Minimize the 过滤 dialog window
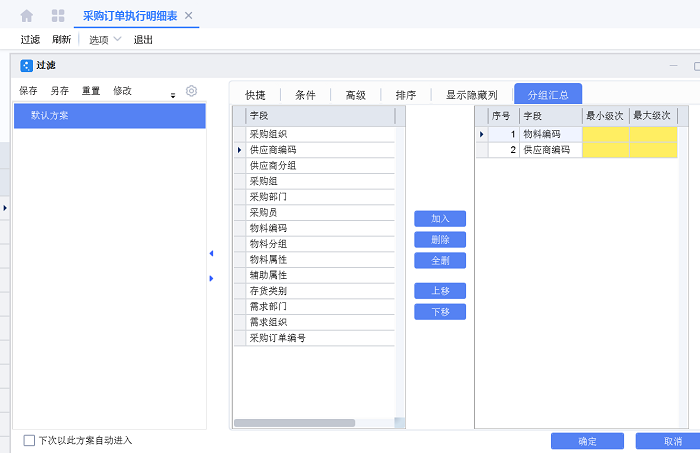The image size is (700, 453). [672, 66]
